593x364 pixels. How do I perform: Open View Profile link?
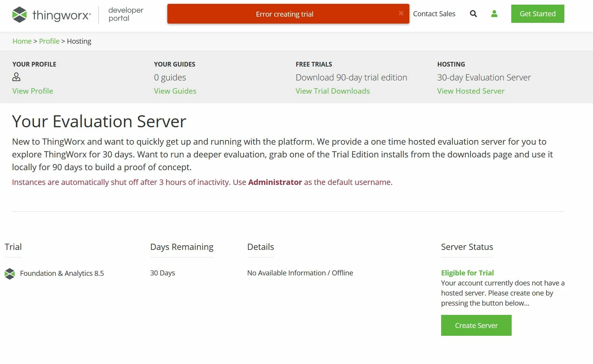(33, 91)
